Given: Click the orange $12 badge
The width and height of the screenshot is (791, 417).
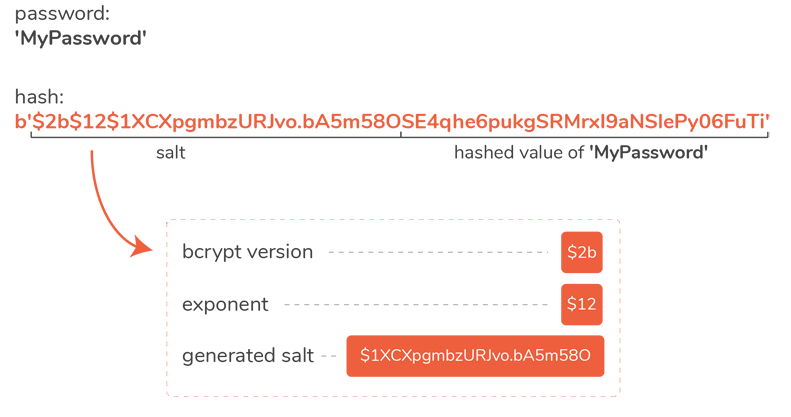Looking at the screenshot, I should tap(582, 304).
